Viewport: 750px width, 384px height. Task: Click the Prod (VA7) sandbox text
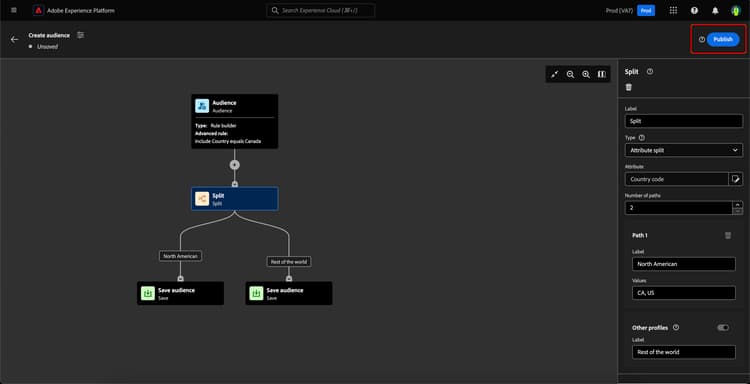coord(619,11)
